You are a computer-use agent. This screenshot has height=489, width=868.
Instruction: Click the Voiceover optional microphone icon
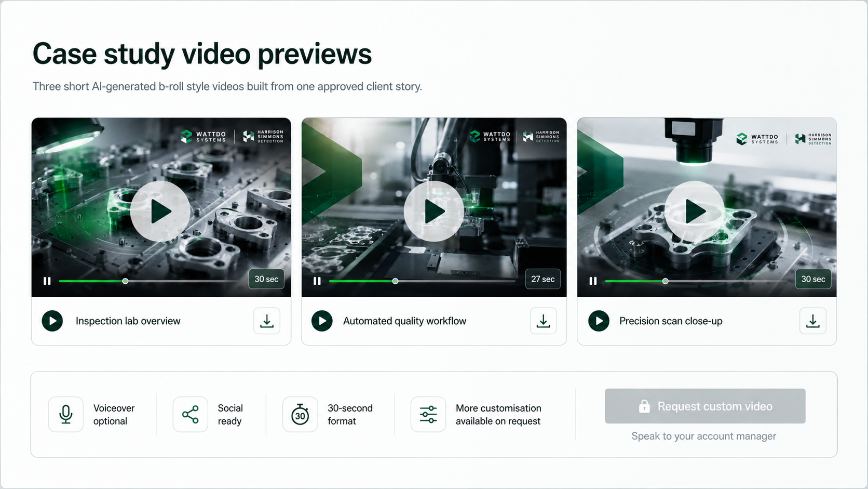[66, 414]
